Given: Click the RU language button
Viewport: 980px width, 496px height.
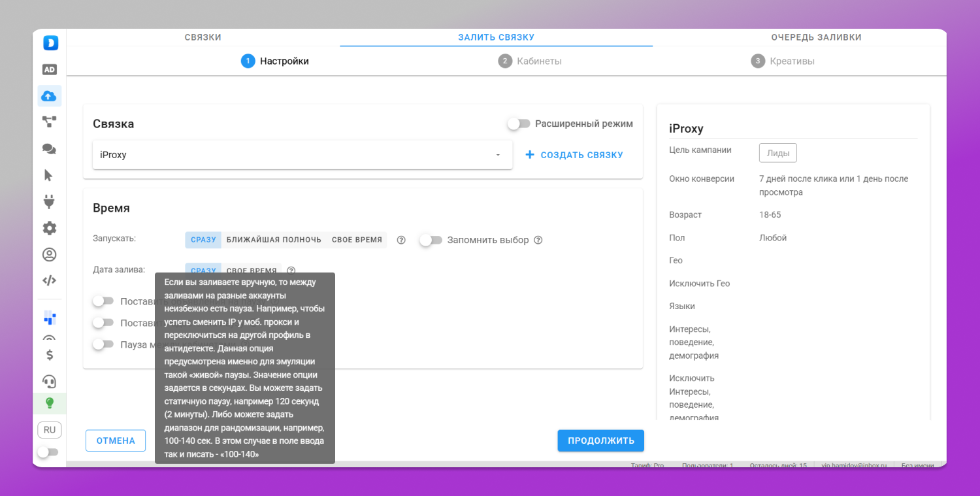Looking at the screenshot, I should coord(50,430).
